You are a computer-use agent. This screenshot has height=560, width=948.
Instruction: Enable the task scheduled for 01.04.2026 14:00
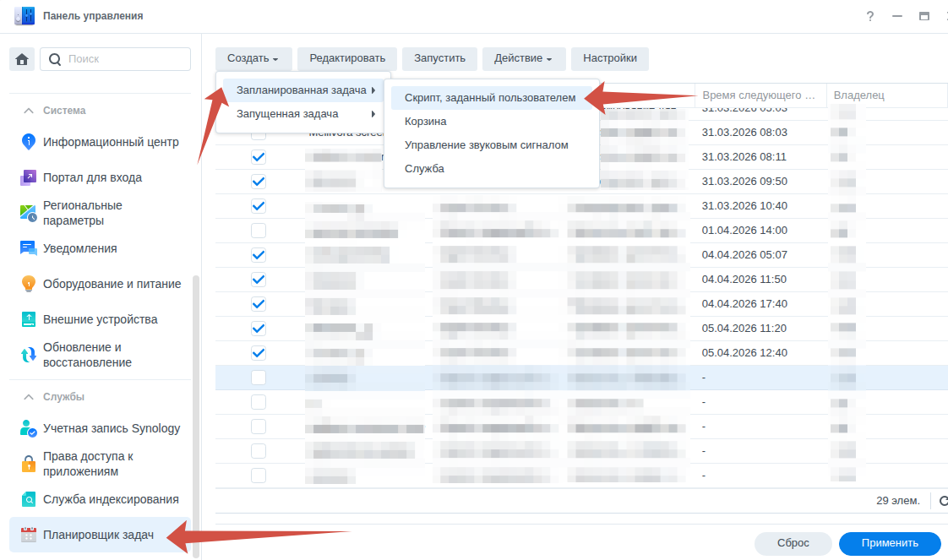click(x=259, y=231)
